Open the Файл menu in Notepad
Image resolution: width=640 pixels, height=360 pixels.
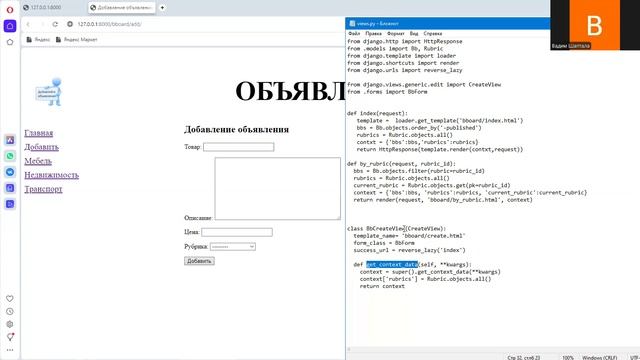354,33
